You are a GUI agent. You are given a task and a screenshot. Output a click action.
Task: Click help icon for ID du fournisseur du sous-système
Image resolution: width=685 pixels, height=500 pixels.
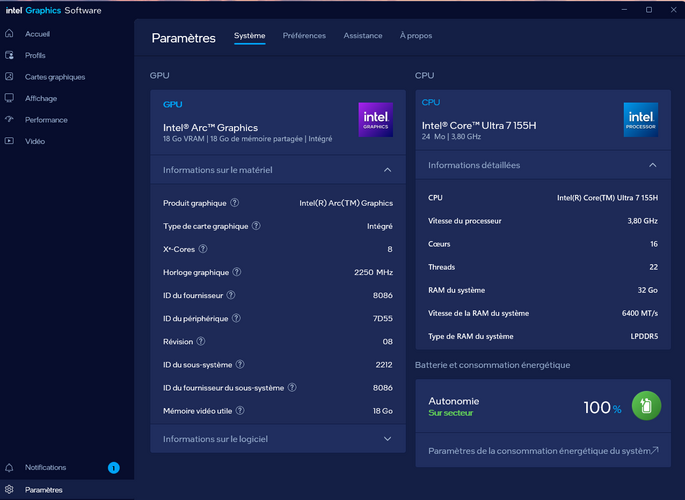pyautogui.click(x=292, y=387)
